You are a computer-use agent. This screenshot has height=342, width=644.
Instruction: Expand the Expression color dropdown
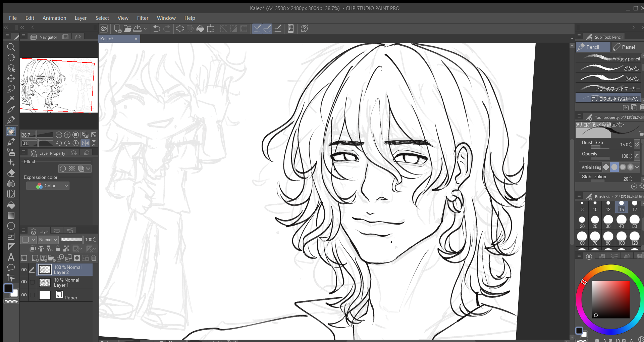pyautogui.click(x=48, y=186)
